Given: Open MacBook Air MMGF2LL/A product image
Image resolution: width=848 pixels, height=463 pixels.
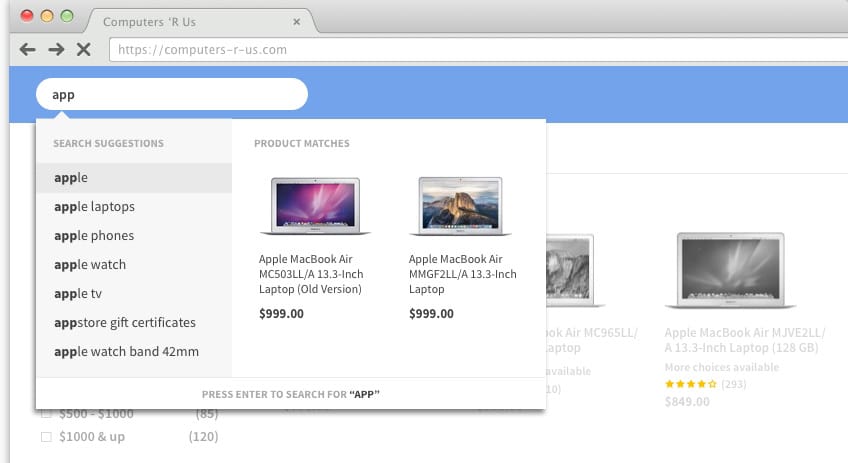Looking at the screenshot, I should (460, 206).
